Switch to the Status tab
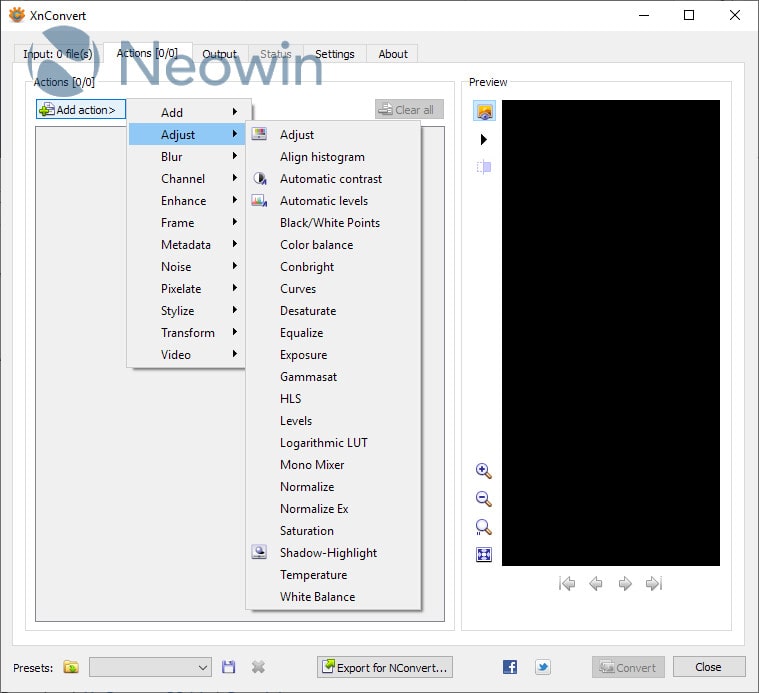 coord(276,54)
